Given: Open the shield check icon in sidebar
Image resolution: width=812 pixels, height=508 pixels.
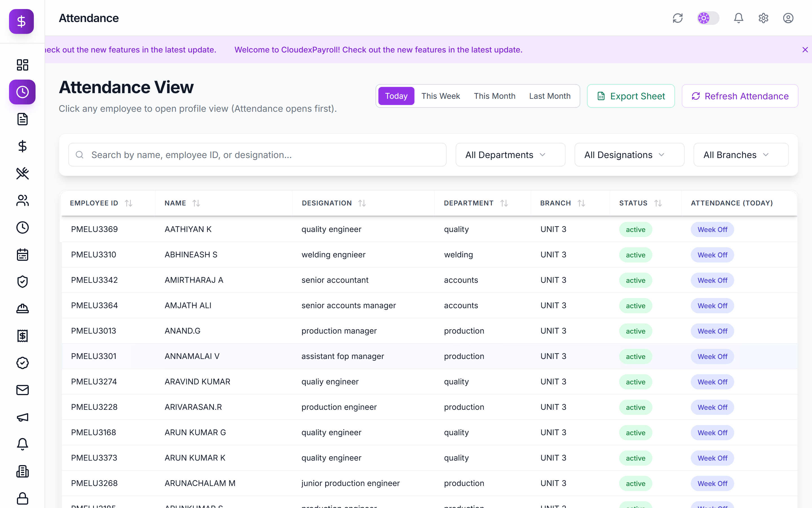Looking at the screenshot, I should coord(23,282).
